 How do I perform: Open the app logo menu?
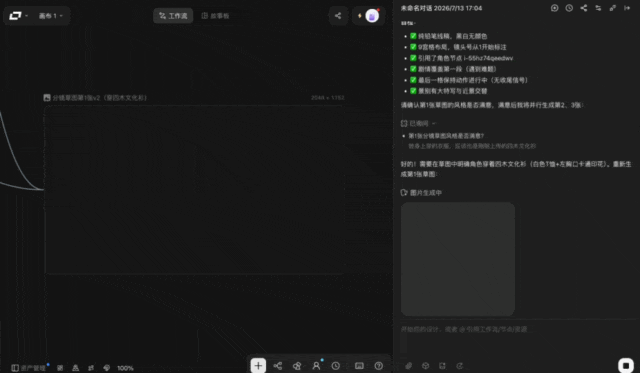[x=18, y=16]
